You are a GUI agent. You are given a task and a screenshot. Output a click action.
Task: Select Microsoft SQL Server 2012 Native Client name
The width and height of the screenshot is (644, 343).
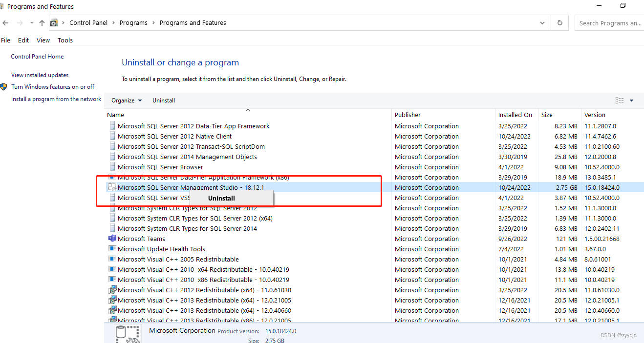click(175, 136)
